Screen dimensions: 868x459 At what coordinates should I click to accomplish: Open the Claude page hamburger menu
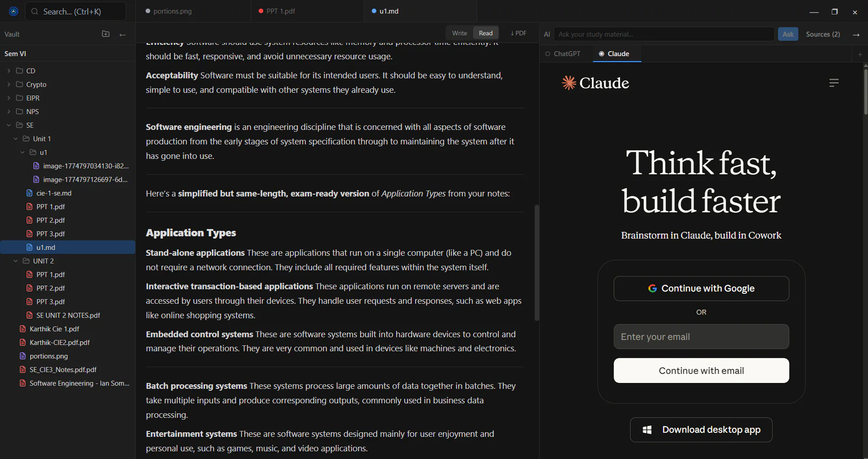[834, 82]
